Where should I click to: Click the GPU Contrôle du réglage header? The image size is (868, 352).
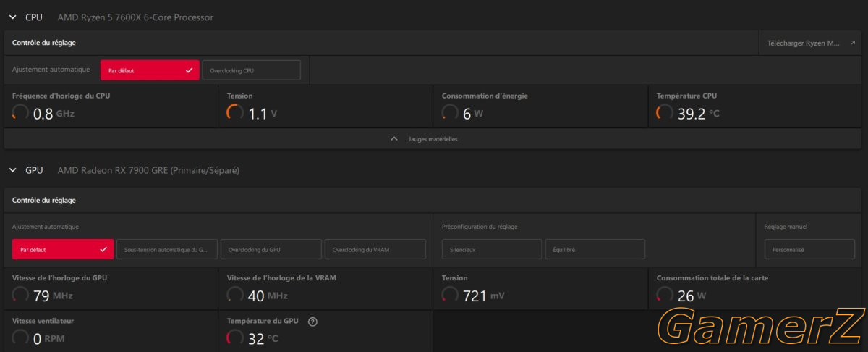point(44,200)
